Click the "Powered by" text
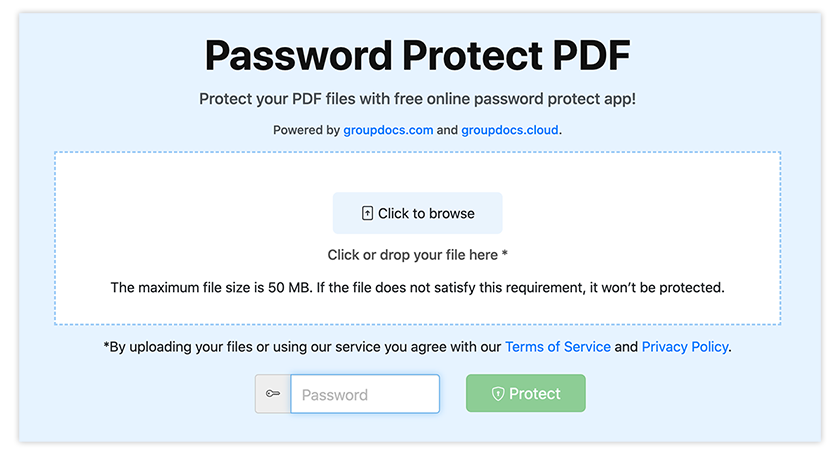 point(306,130)
